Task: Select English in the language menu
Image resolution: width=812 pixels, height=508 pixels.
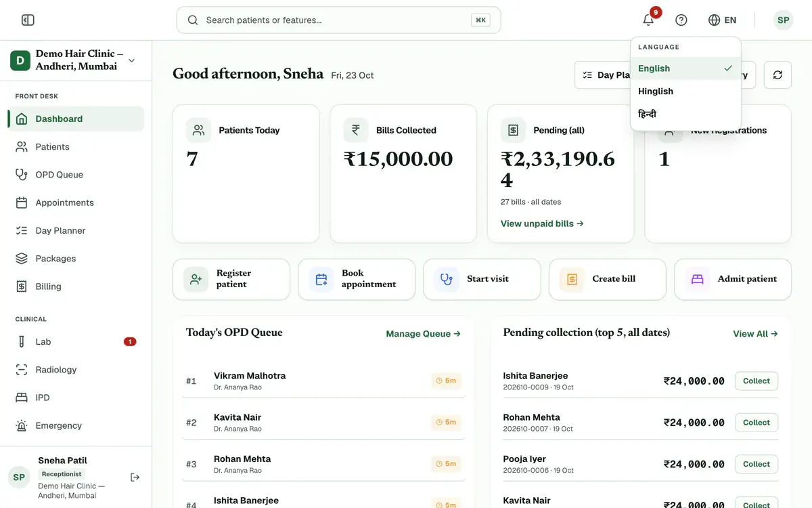Action: tap(685, 68)
